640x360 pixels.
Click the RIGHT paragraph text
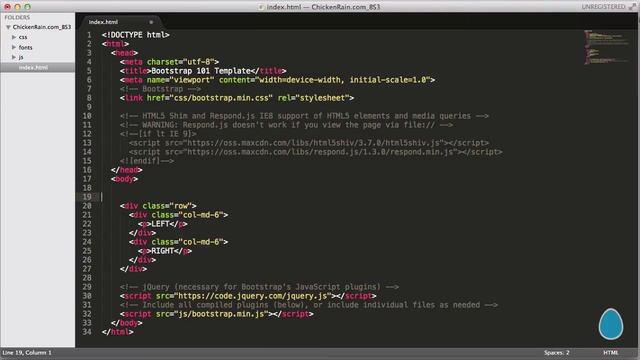tap(162, 251)
